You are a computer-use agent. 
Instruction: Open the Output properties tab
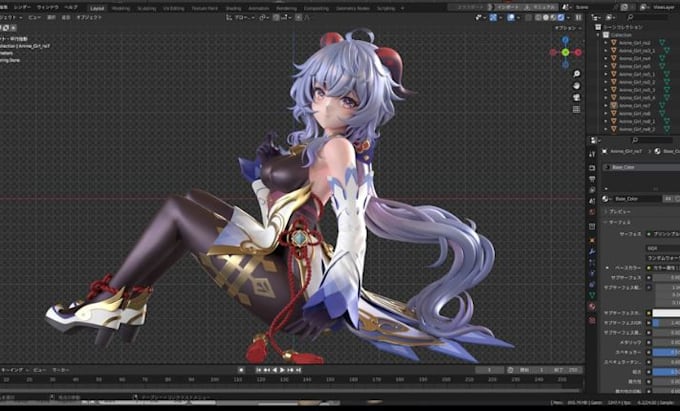(592, 179)
